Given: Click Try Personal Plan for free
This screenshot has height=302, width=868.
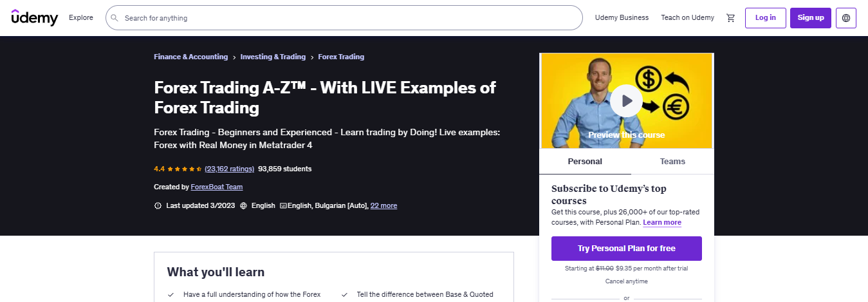Looking at the screenshot, I should [627, 248].
